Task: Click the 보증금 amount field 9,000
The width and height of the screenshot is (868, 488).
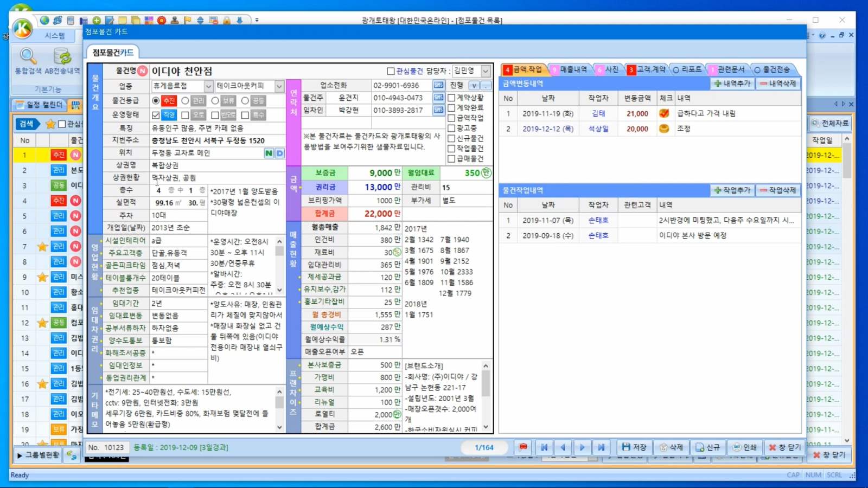Action: click(374, 173)
